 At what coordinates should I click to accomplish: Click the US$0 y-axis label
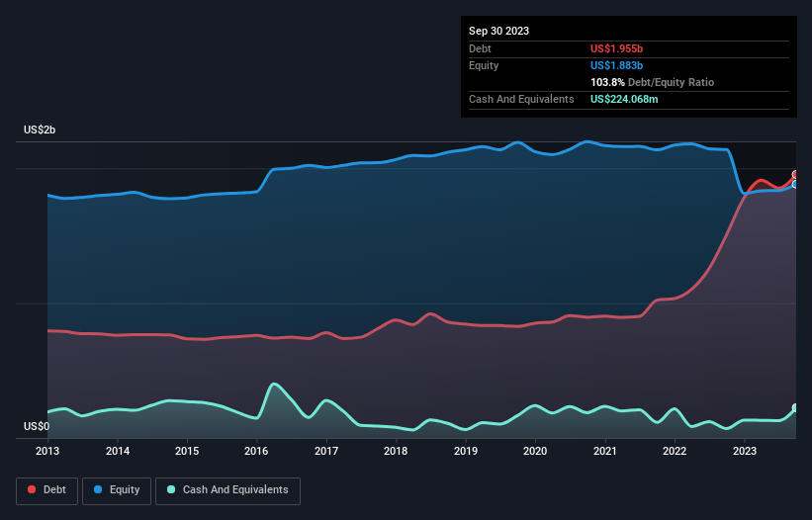(x=37, y=426)
